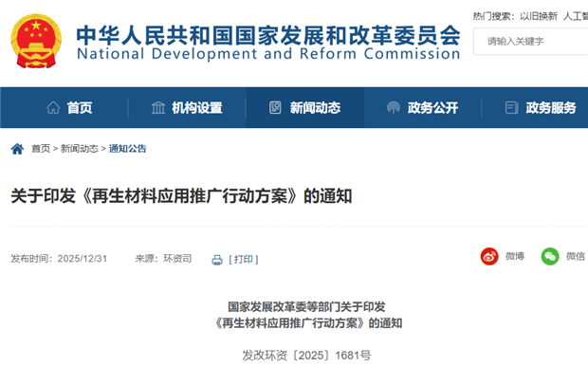Open the 机构设置 navigation tab

(197, 108)
